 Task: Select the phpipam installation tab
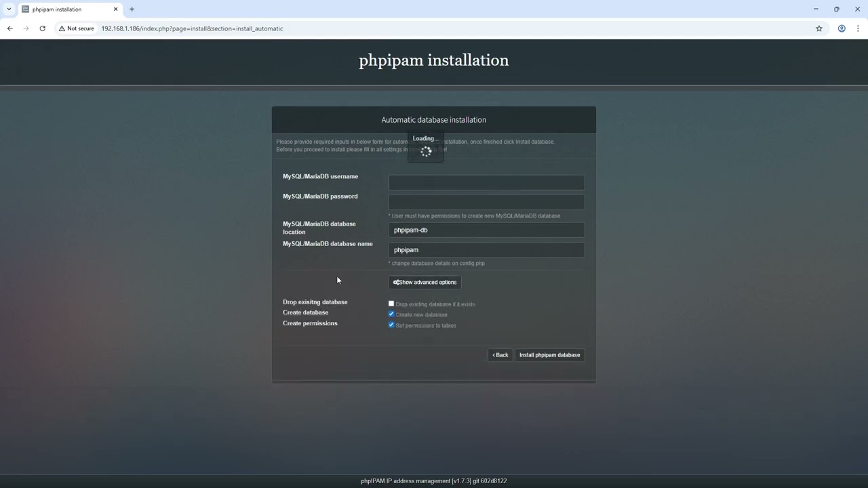tap(69, 9)
